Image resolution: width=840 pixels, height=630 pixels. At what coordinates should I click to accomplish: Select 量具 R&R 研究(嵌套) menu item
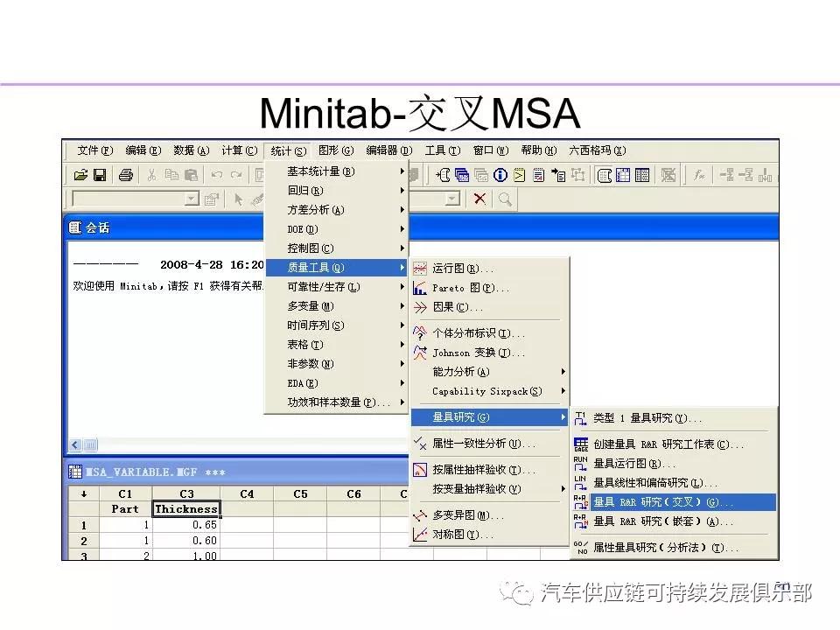[x=674, y=521]
